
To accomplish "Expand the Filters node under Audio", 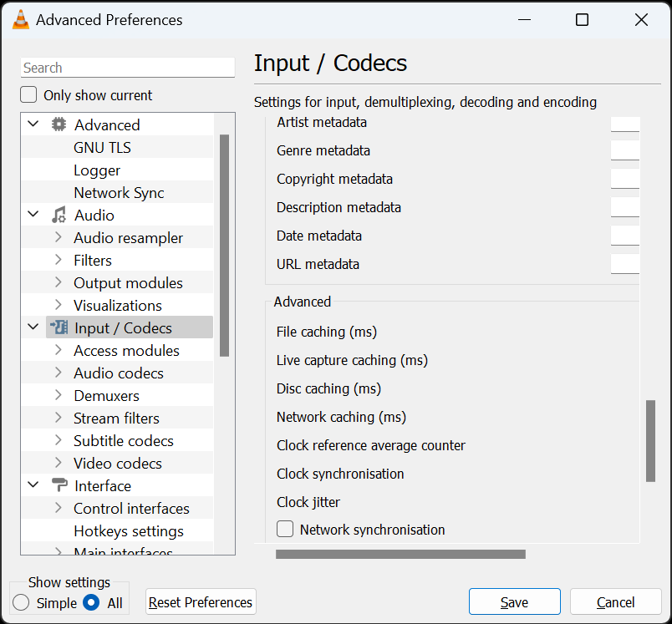I will (59, 260).
